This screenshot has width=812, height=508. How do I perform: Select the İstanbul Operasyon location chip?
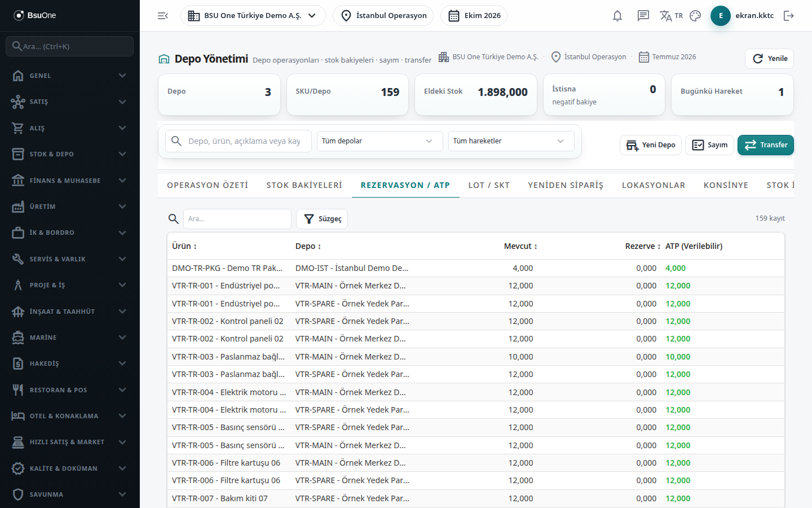pos(383,16)
